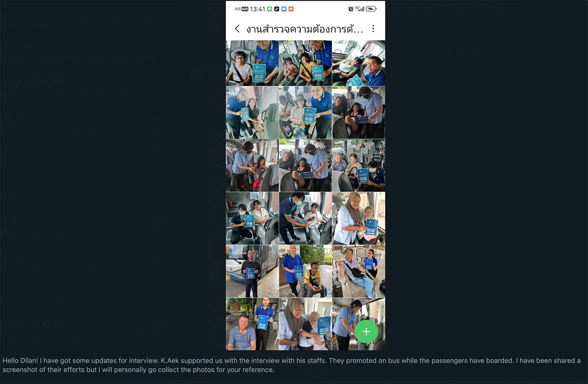The image size is (588, 384).
Task: Tap the green plus floating button
Action: click(x=366, y=332)
